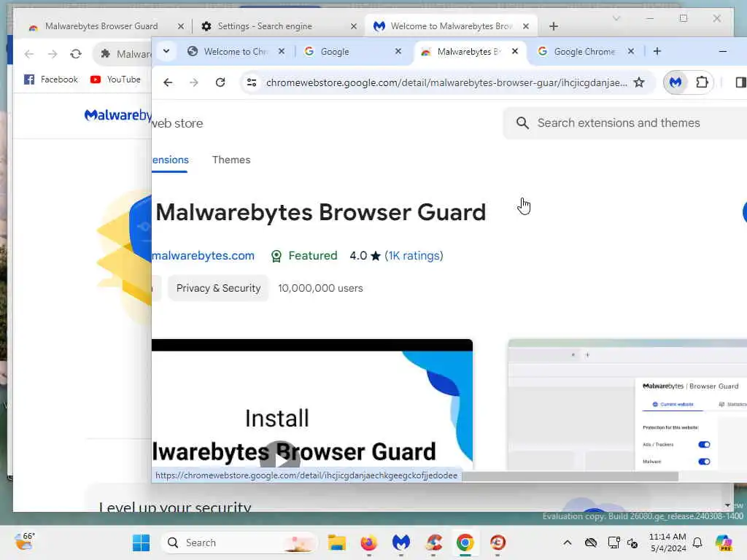Open the Facebook bookmark in back window

[51, 79]
